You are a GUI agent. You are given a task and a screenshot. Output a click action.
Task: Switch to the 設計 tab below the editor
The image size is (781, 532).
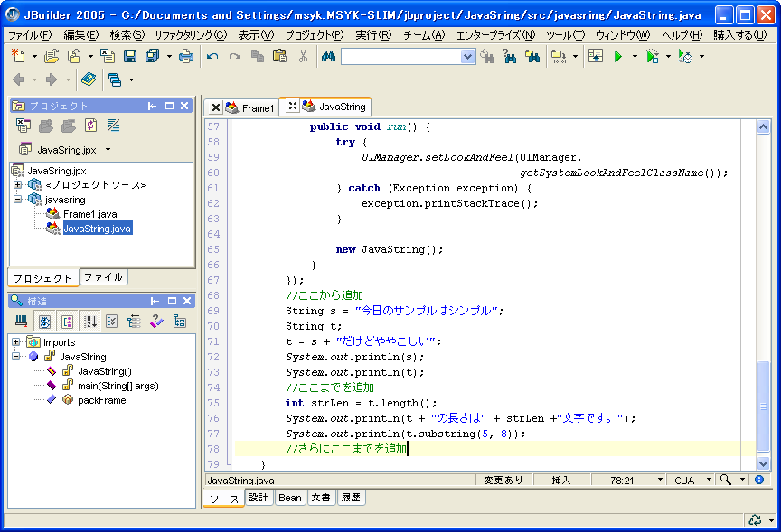tap(259, 498)
